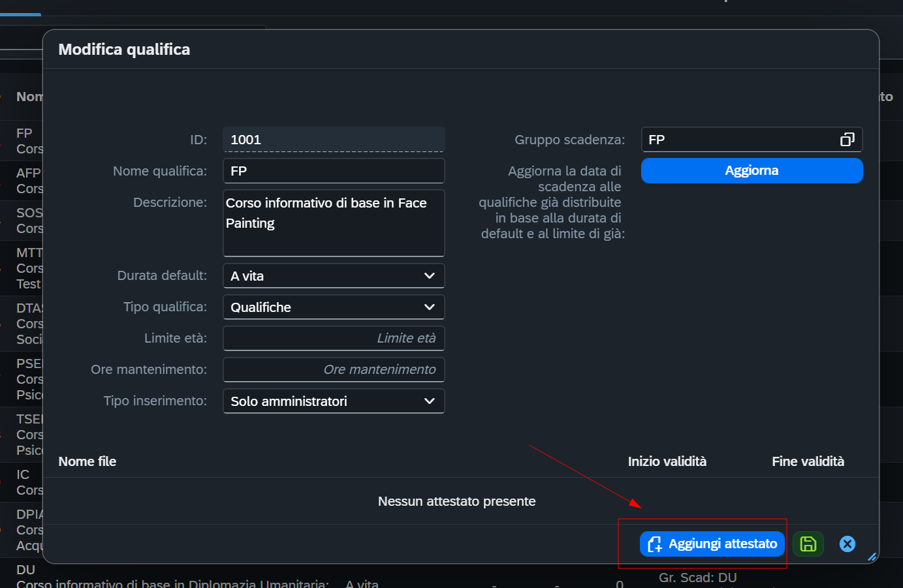Click the blue Aggiorna button
Screen dimensions: 903x588
click(x=752, y=170)
